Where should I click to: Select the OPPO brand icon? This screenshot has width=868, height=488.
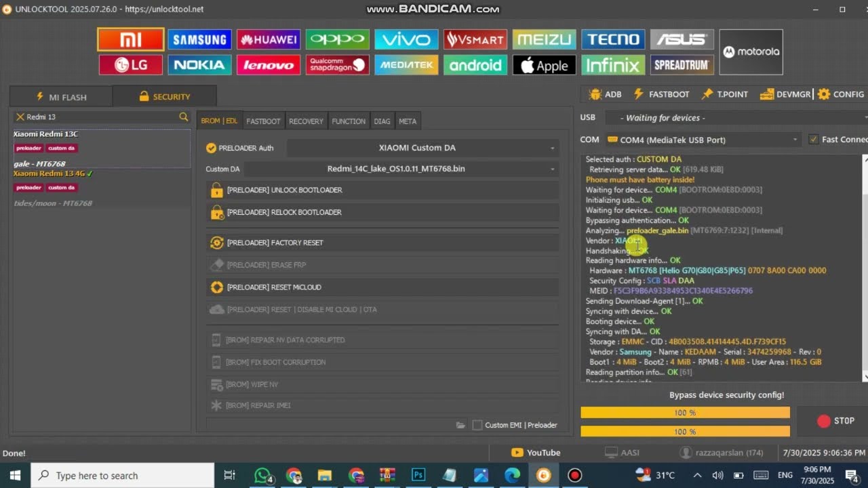(338, 39)
